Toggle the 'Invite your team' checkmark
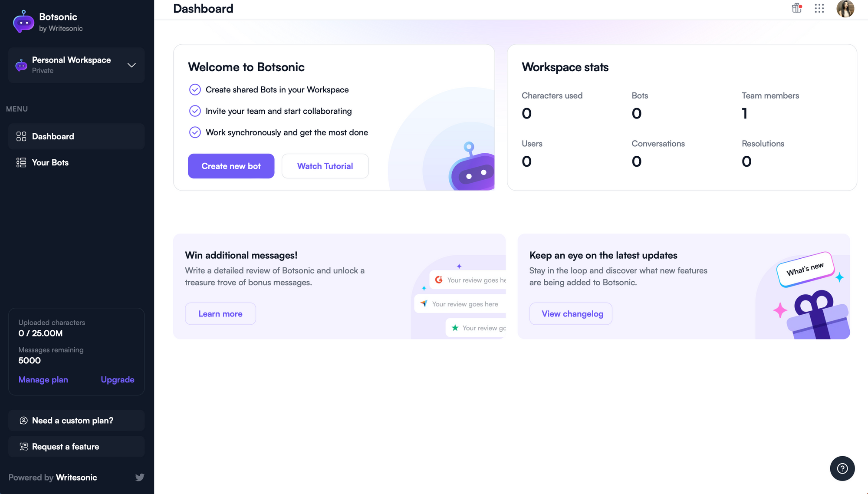This screenshot has width=868, height=494. [195, 111]
